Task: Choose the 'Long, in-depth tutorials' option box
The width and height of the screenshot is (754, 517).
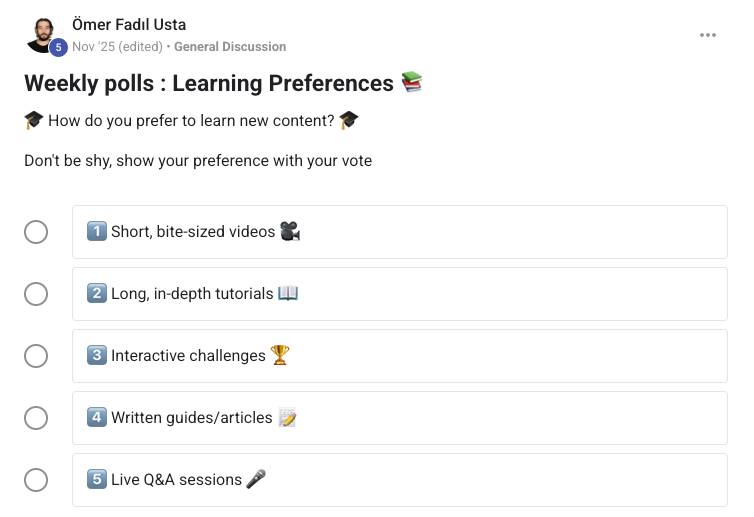Action: click(x=399, y=294)
